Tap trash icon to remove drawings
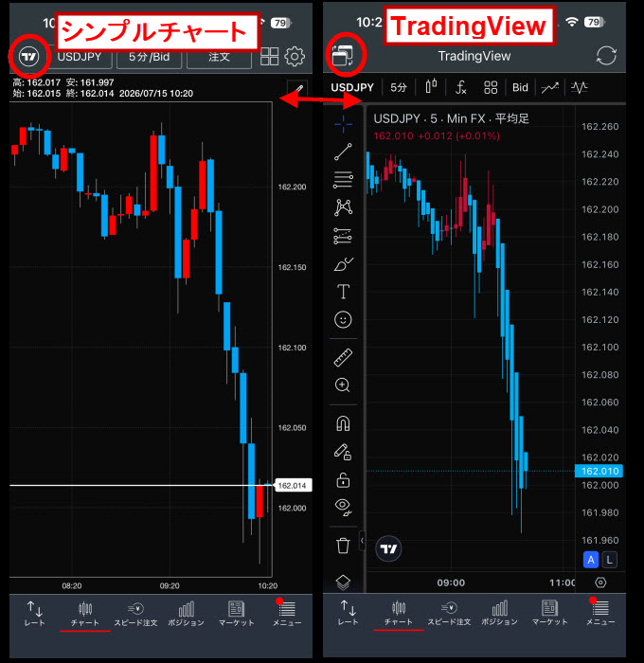 click(343, 546)
